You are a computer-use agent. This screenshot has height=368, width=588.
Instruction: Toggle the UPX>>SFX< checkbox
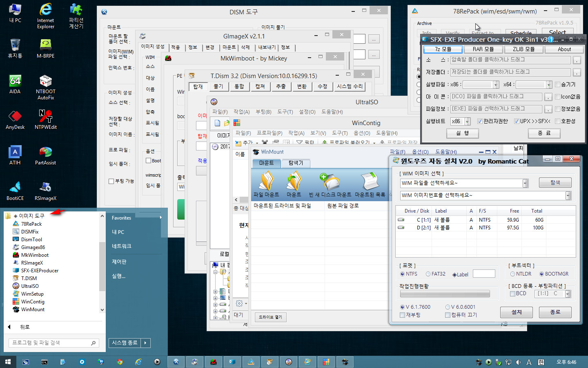tap(517, 121)
